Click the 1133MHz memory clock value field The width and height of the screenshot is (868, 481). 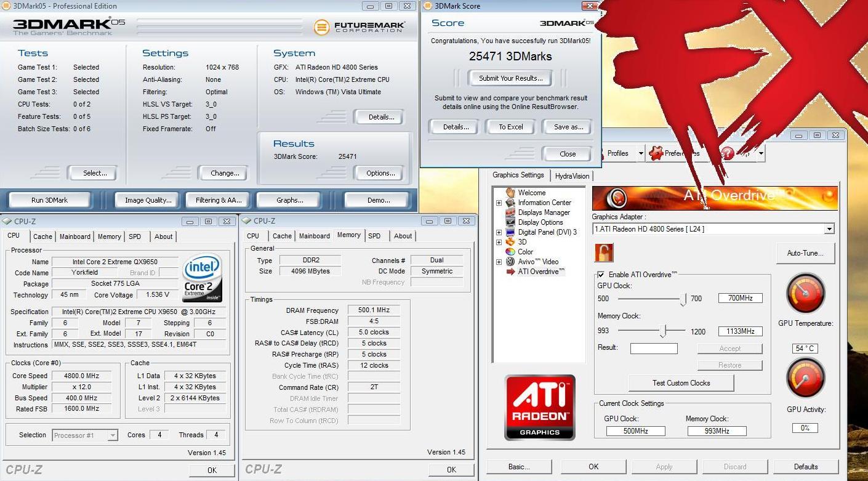click(x=741, y=331)
